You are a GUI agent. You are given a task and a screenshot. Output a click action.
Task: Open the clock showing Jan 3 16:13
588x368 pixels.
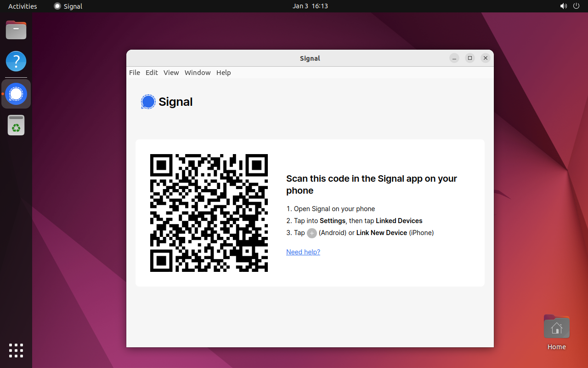310,6
